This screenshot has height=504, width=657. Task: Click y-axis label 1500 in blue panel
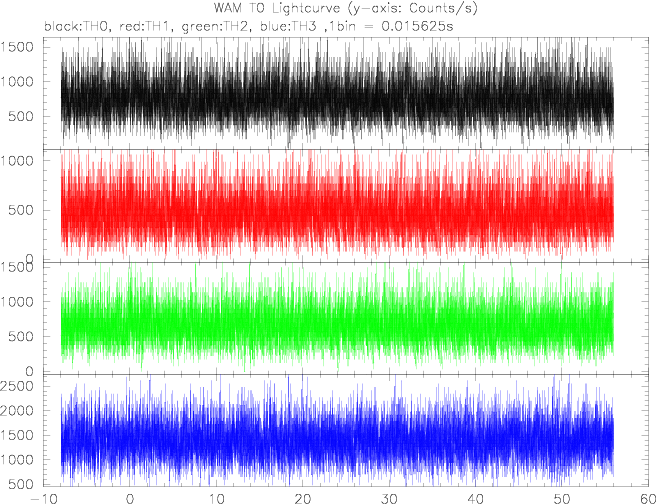pyautogui.click(x=17, y=435)
